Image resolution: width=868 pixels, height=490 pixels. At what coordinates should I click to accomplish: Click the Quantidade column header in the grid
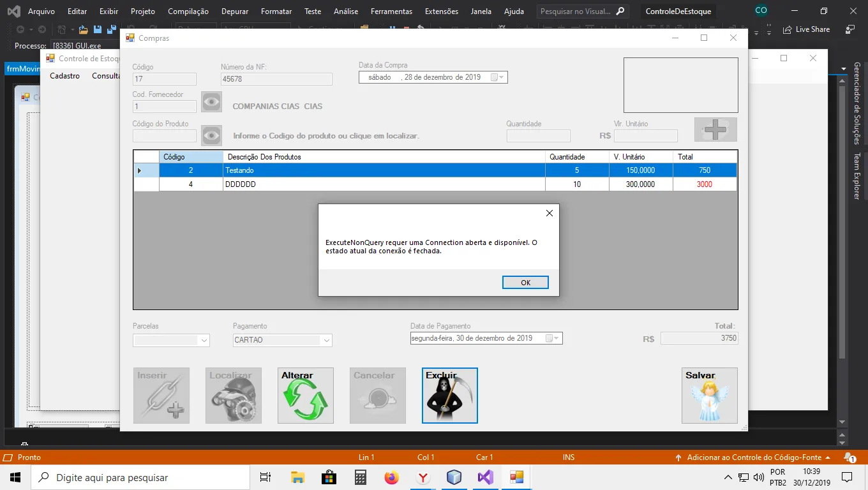coord(577,157)
